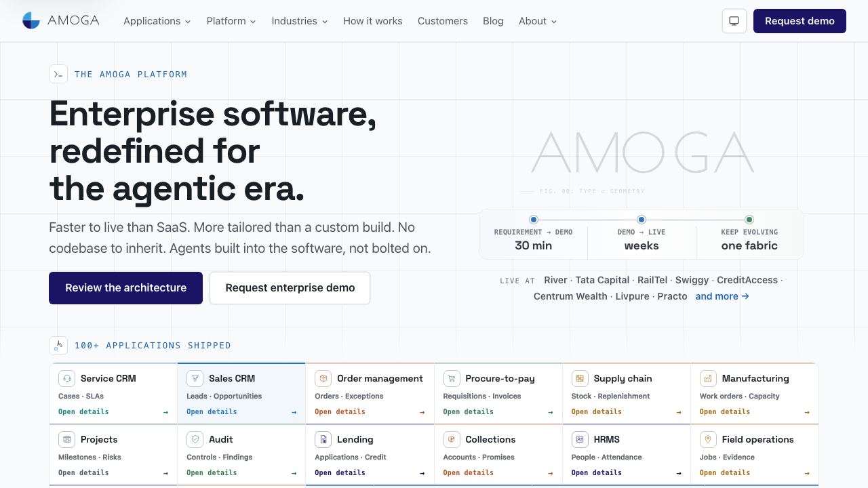Viewport: 868px width, 488px height.
Task: Click the arrow in the Supply chain card
Action: [679, 412]
